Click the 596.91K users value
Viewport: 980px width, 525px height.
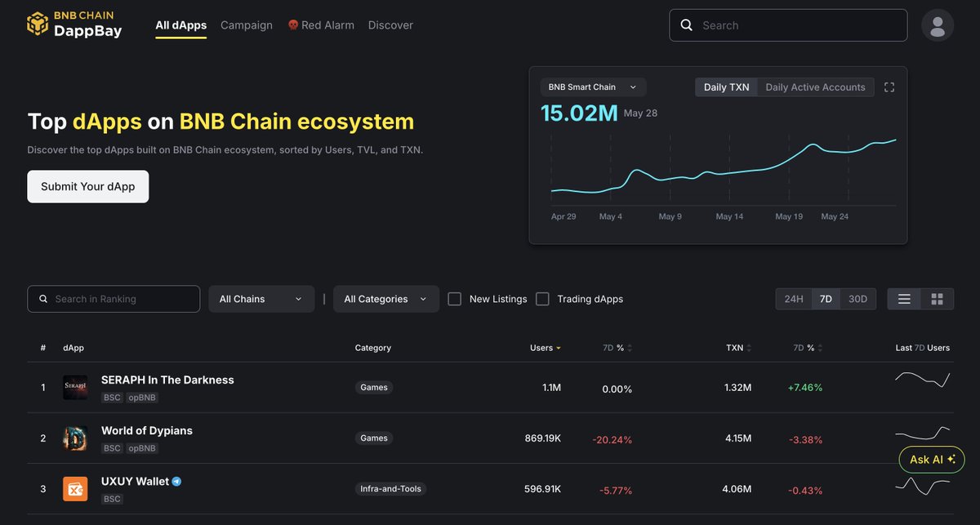click(542, 489)
